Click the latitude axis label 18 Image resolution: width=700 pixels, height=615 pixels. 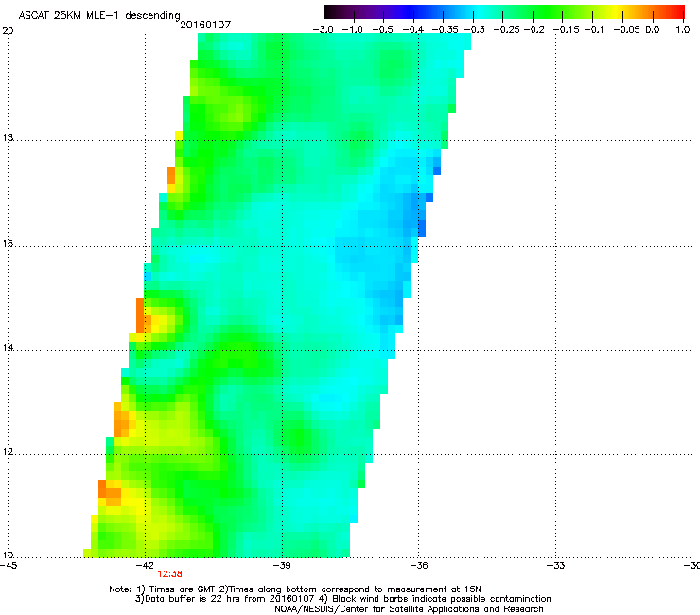[x=8, y=138]
